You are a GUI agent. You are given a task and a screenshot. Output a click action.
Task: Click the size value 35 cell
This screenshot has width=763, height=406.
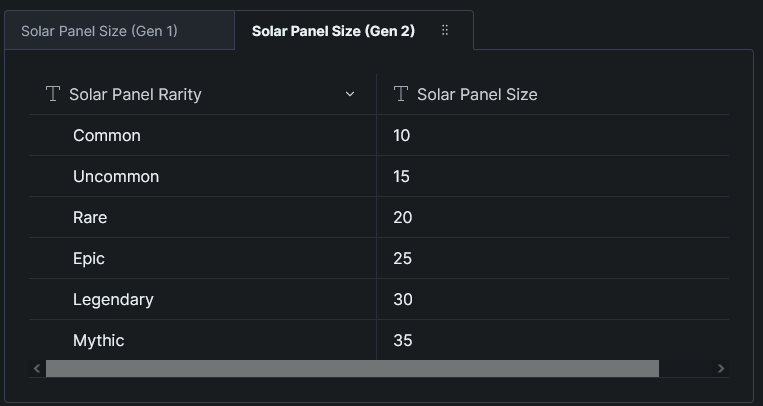(x=403, y=340)
